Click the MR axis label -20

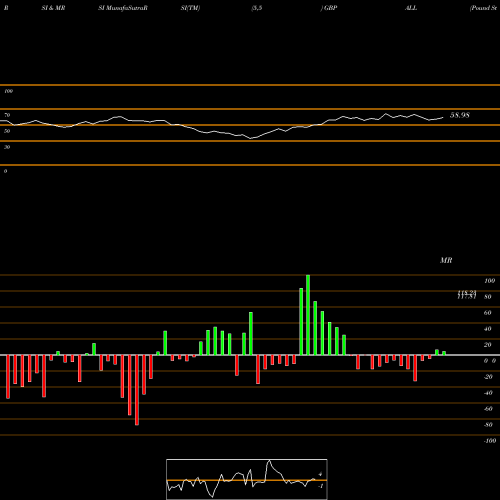tap(488, 377)
